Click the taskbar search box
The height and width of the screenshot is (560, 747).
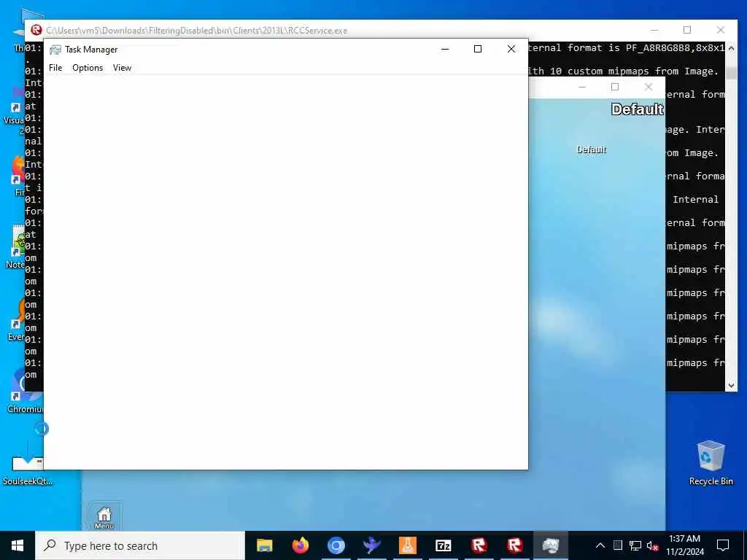[140, 545]
